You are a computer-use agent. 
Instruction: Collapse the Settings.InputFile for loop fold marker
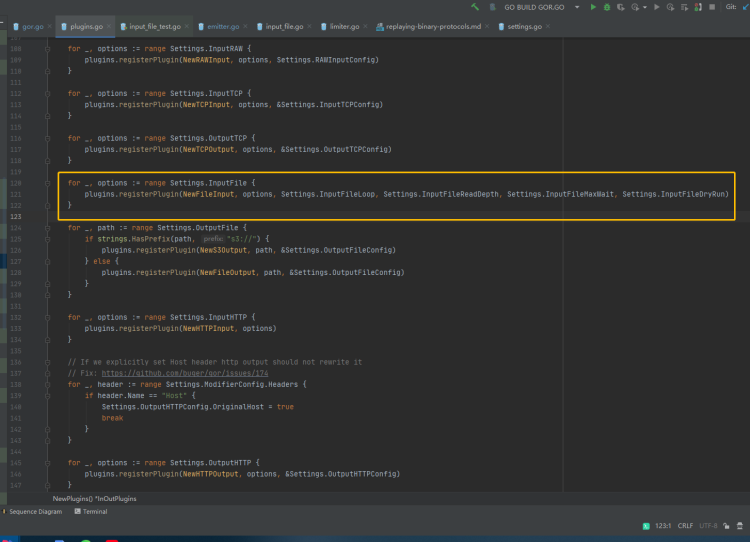[47, 183]
